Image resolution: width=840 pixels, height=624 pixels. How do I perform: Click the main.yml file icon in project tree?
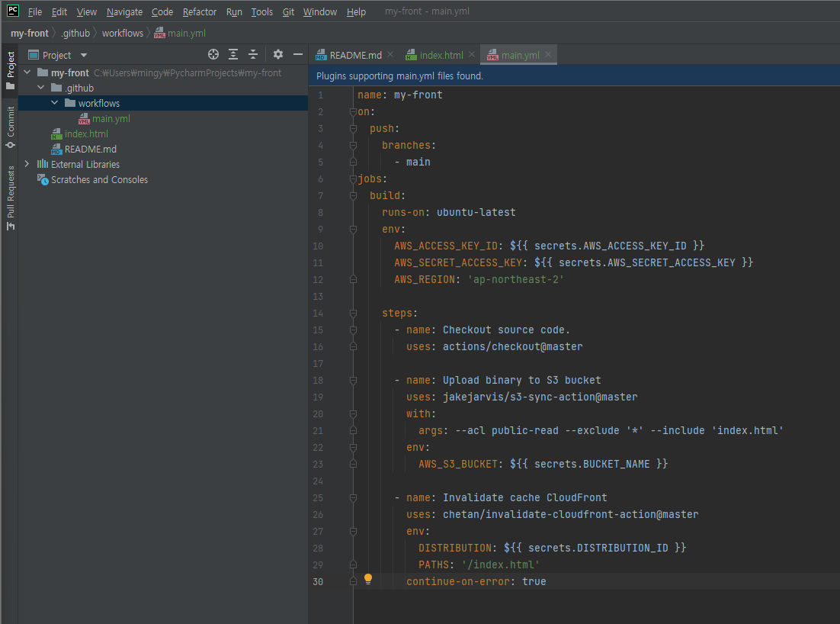(x=84, y=118)
